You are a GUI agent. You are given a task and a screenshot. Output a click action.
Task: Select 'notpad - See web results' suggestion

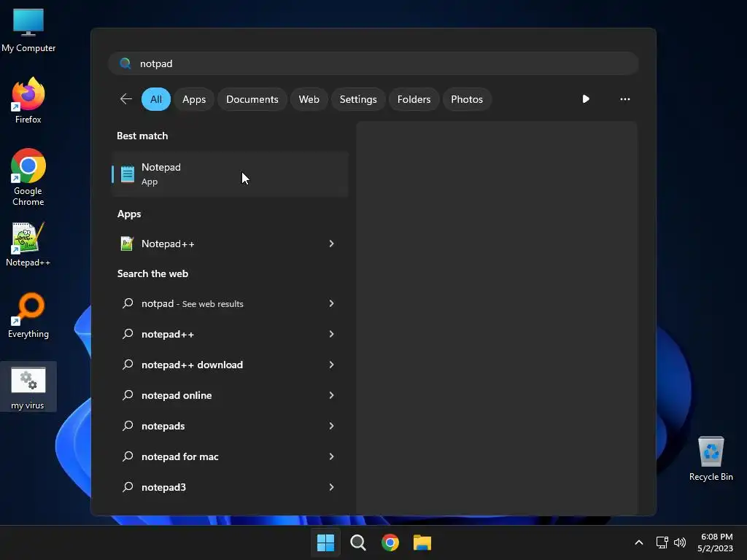230,303
